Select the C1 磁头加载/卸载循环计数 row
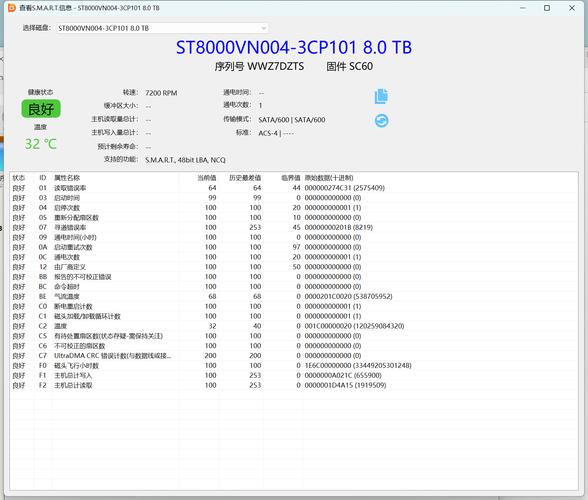 [x=294, y=316]
